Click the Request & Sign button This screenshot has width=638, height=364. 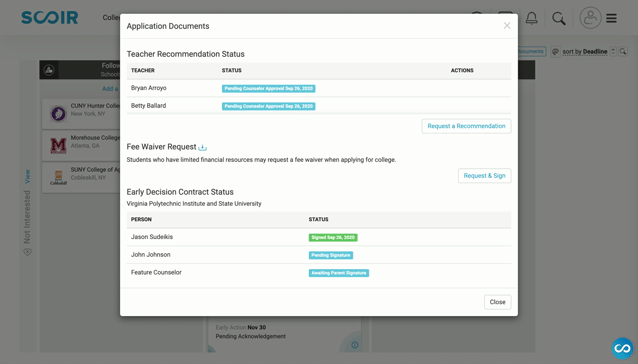click(484, 176)
